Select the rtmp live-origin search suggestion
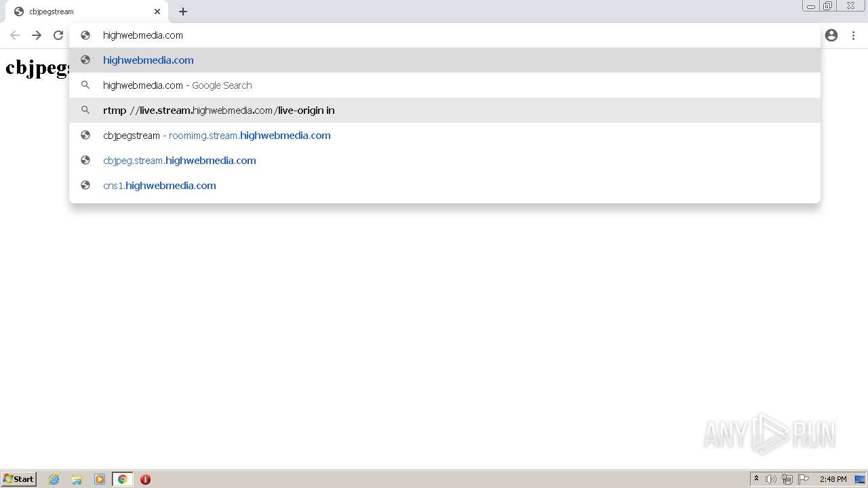 [x=445, y=110]
